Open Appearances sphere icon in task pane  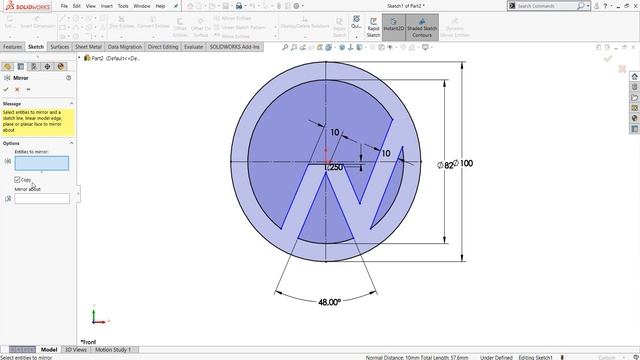click(634, 118)
